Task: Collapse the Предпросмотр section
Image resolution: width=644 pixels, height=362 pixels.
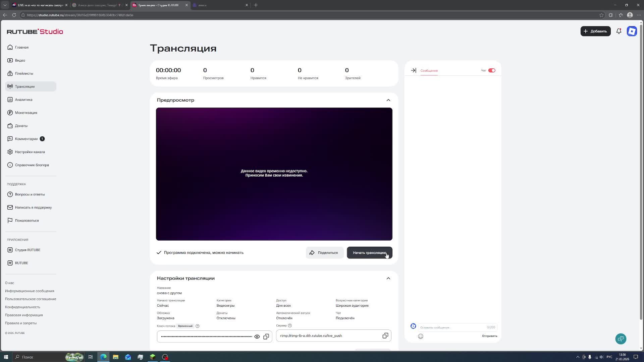Action: (x=388, y=100)
